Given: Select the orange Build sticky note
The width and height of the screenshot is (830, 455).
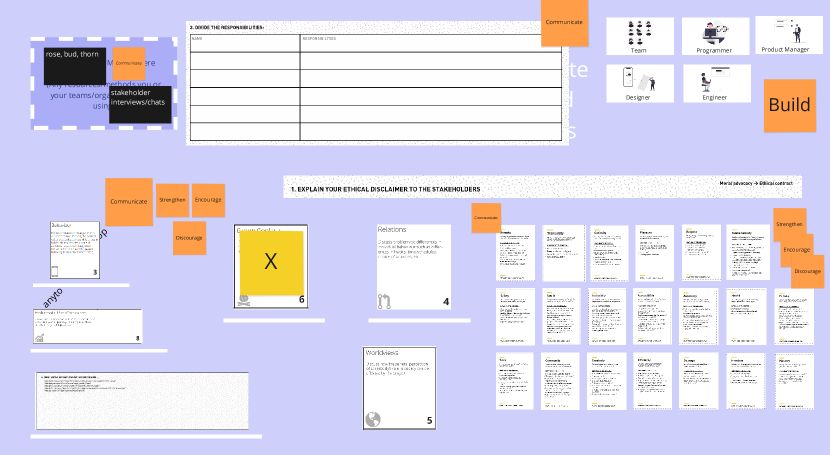Looking at the screenshot, I should click(790, 105).
